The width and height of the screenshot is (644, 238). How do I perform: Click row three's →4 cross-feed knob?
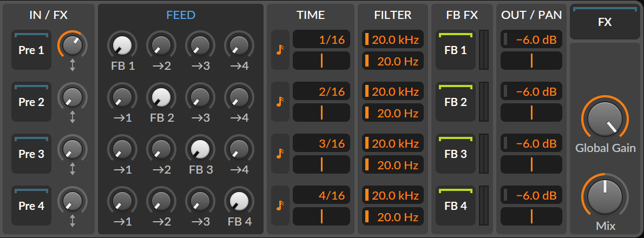(239, 149)
